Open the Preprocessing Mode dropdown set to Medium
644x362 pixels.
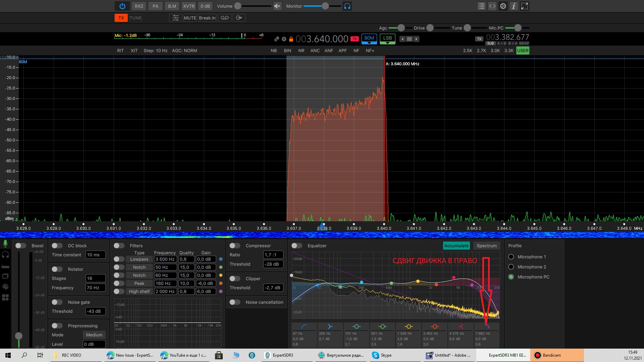tap(94, 335)
